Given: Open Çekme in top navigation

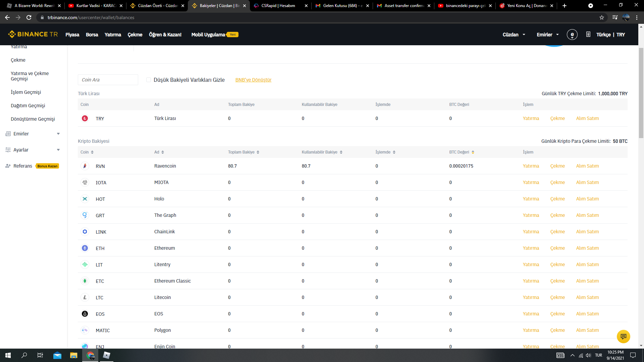Looking at the screenshot, I should tap(135, 35).
